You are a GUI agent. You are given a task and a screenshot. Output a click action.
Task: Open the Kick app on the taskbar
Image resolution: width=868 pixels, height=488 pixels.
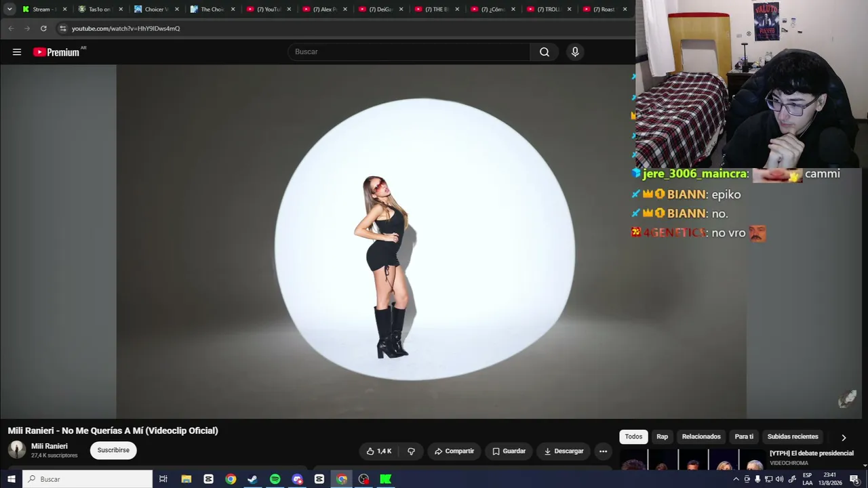coord(386,479)
